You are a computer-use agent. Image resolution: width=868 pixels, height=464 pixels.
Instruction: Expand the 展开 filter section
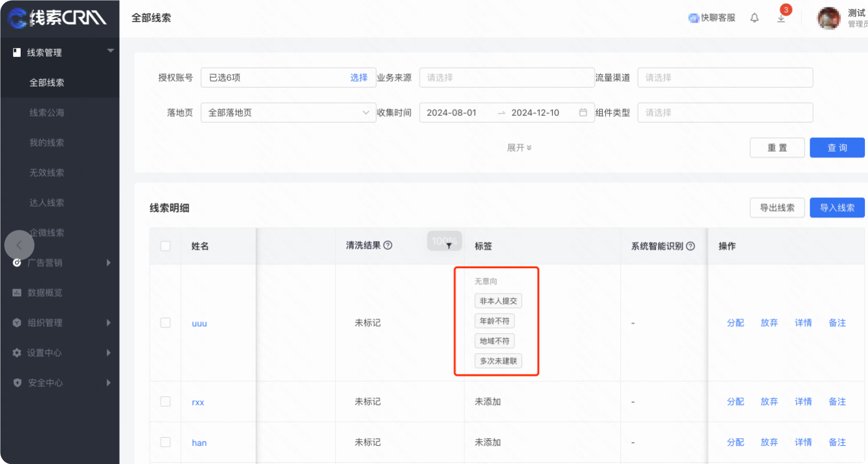pyautogui.click(x=518, y=147)
